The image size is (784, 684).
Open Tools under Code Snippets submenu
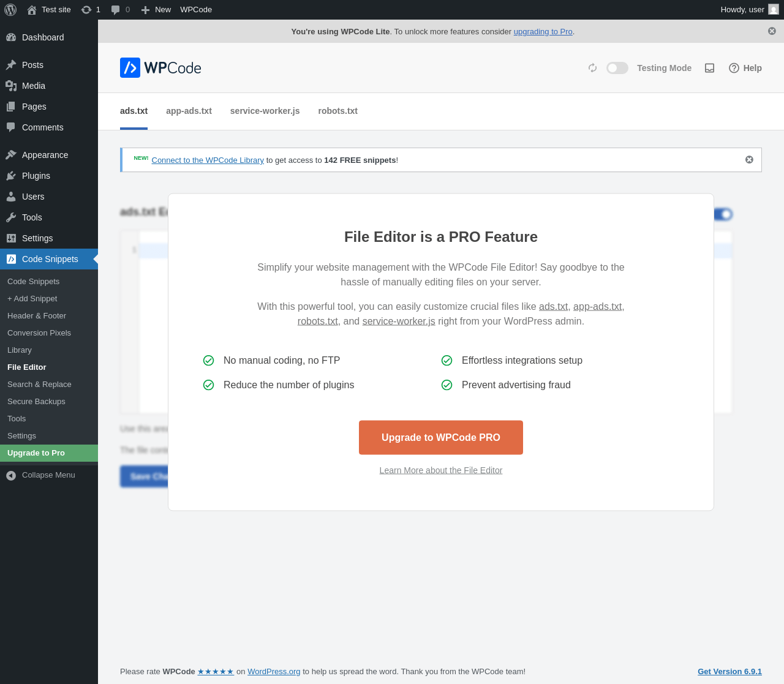tap(49, 419)
